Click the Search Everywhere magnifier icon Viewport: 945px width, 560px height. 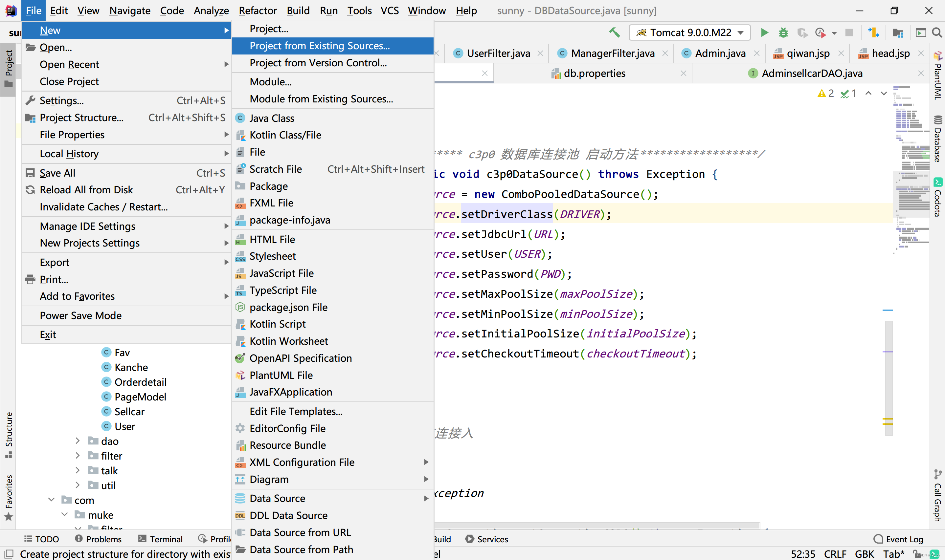tap(937, 33)
